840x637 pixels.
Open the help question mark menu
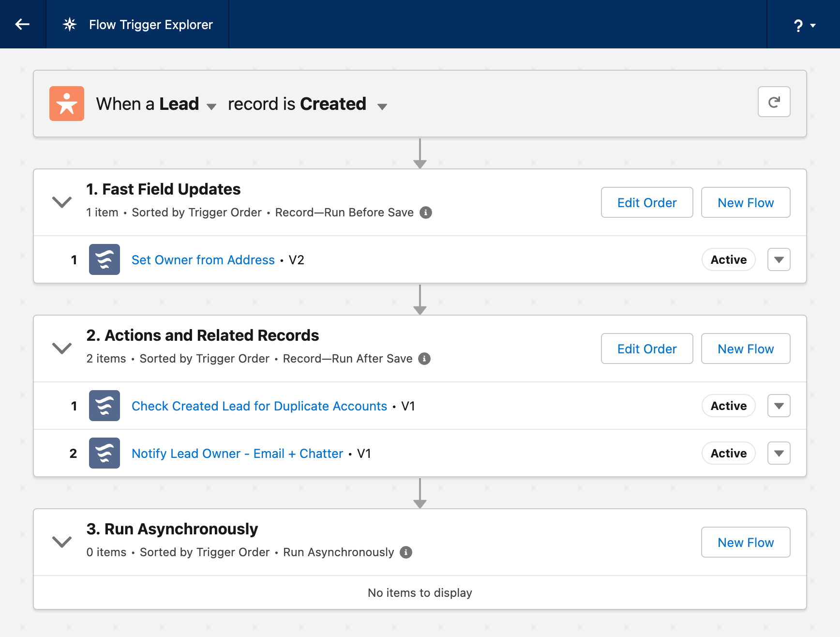click(804, 25)
